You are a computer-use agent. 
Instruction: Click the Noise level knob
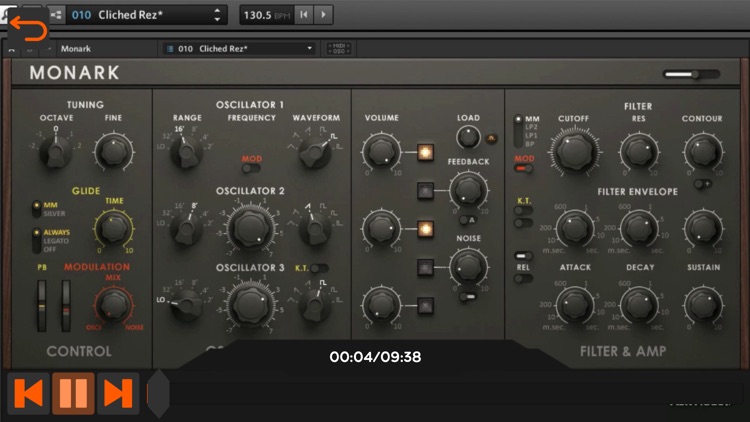(468, 267)
